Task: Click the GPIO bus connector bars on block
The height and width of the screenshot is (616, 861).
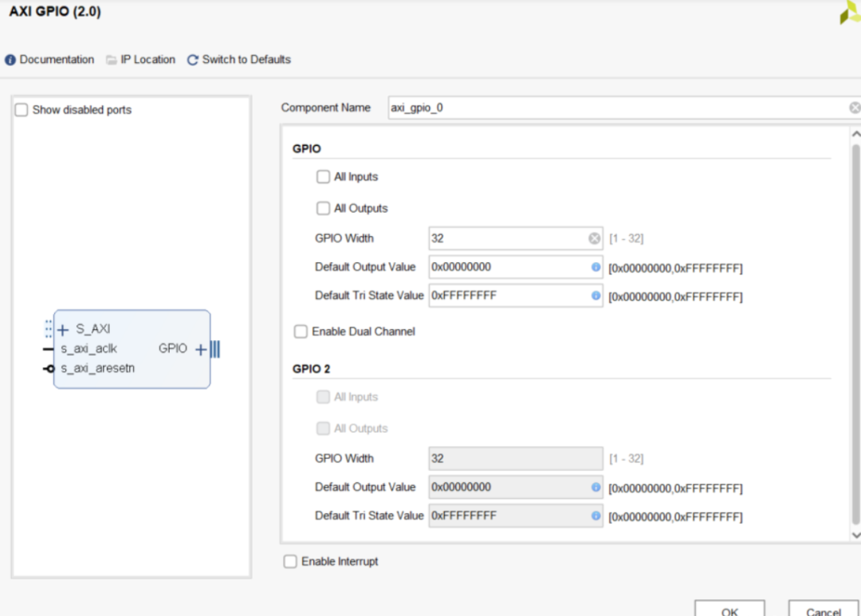Action: pyautogui.click(x=215, y=349)
